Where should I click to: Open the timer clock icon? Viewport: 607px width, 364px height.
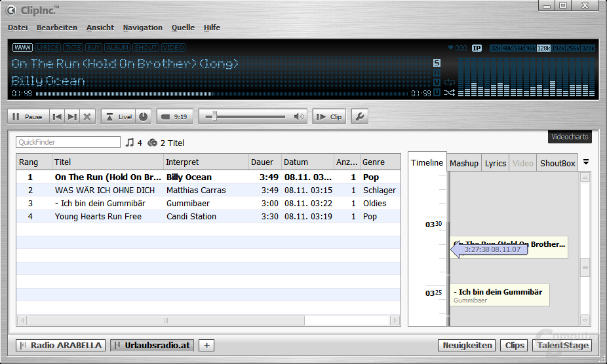pos(144,117)
